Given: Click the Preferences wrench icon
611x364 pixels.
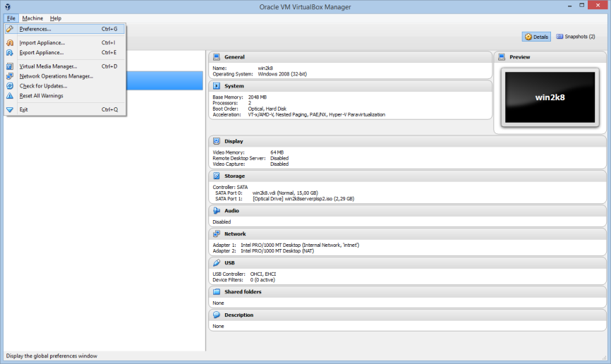Looking at the screenshot, I should [10, 29].
